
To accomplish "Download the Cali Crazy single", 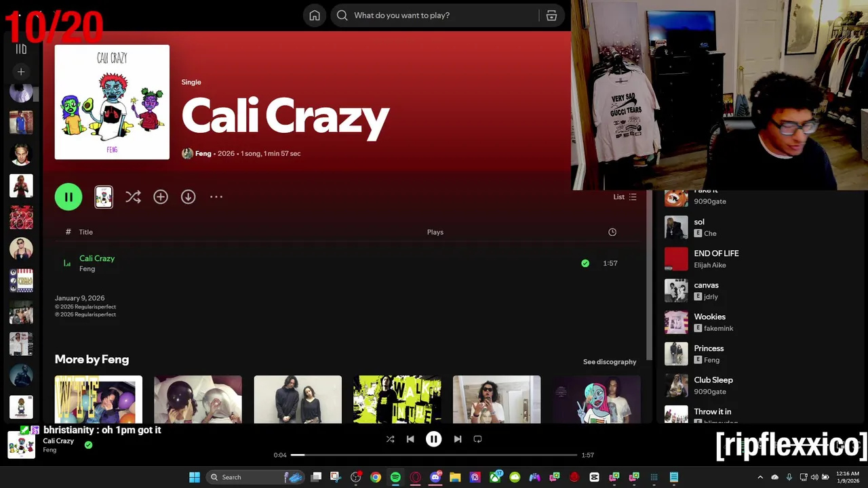I will coord(189,197).
